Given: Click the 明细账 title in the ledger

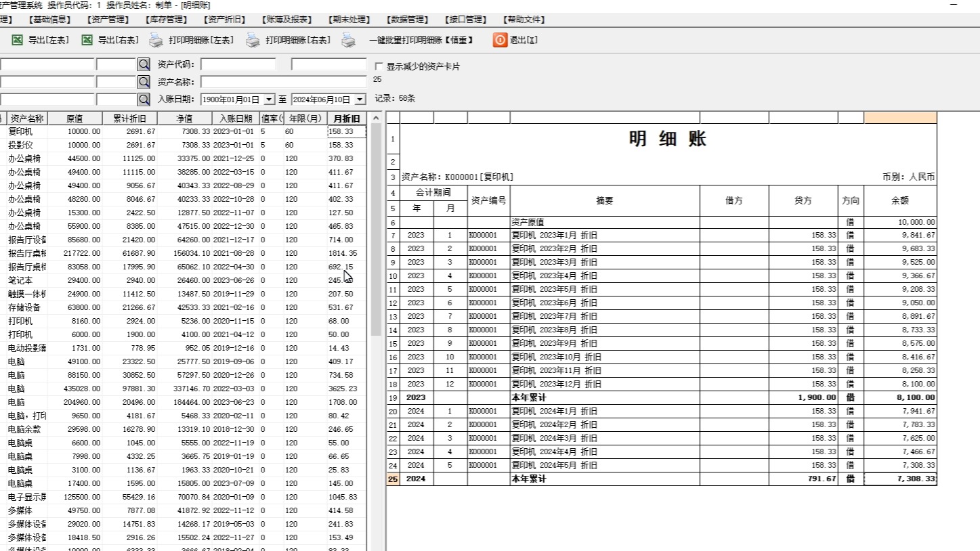Looking at the screenshot, I should [668, 139].
